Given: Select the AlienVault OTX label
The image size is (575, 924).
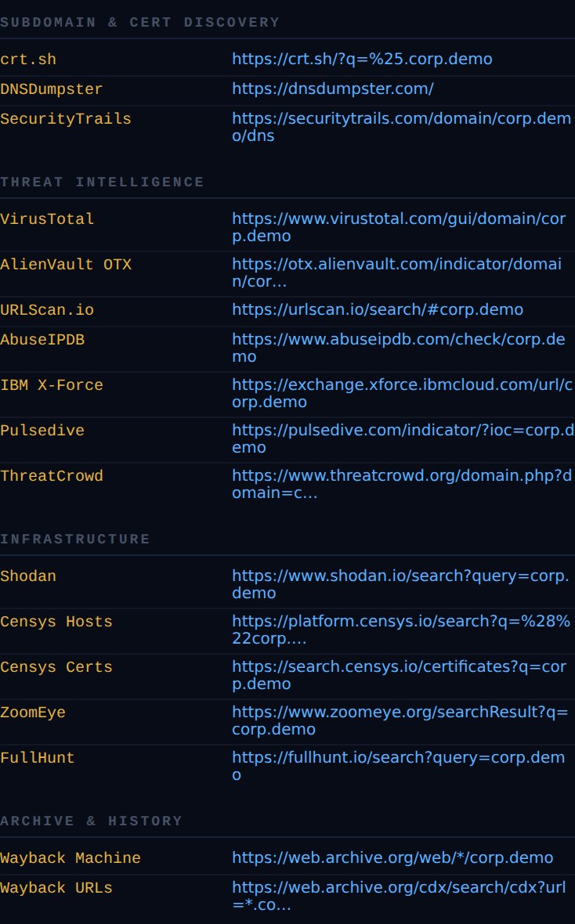Looking at the screenshot, I should pos(66,265).
